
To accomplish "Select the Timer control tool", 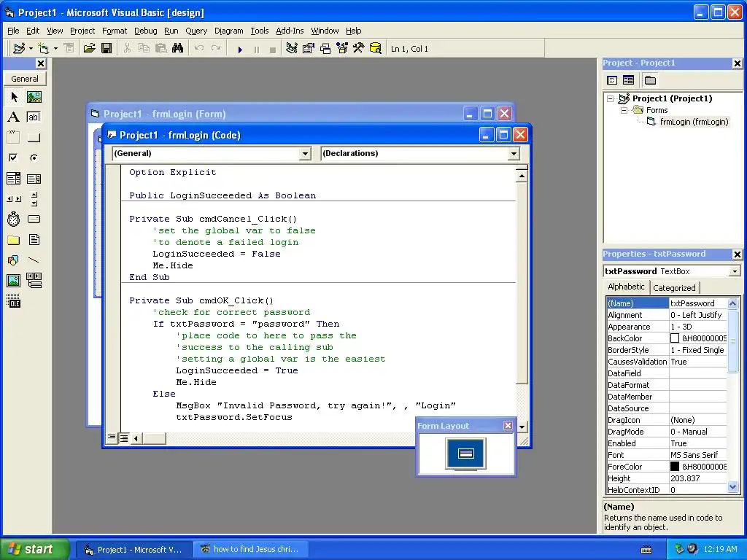I will (14, 219).
